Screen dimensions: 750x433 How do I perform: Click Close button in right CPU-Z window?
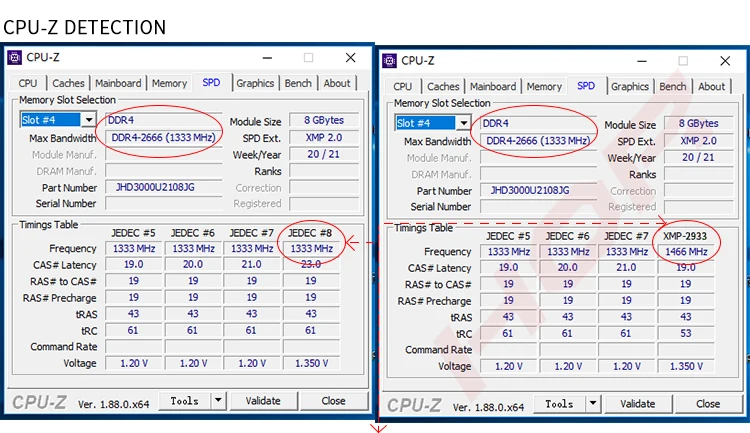click(x=708, y=404)
